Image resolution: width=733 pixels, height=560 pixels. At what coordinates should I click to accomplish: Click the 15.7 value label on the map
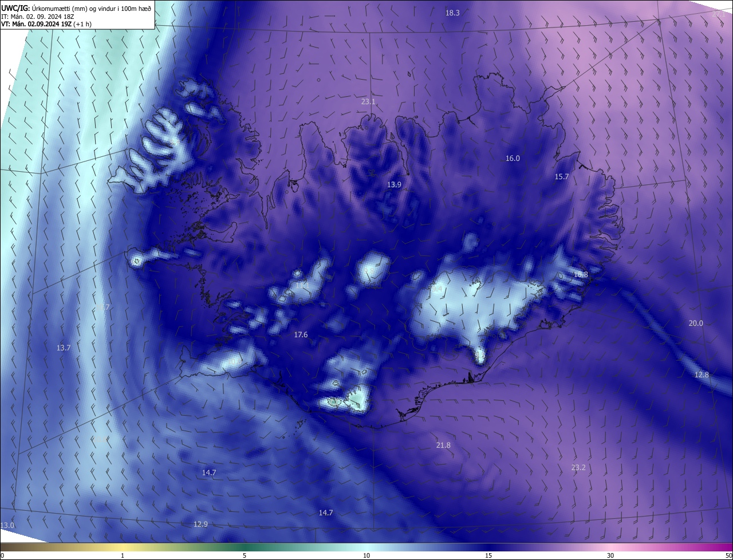pyautogui.click(x=562, y=176)
